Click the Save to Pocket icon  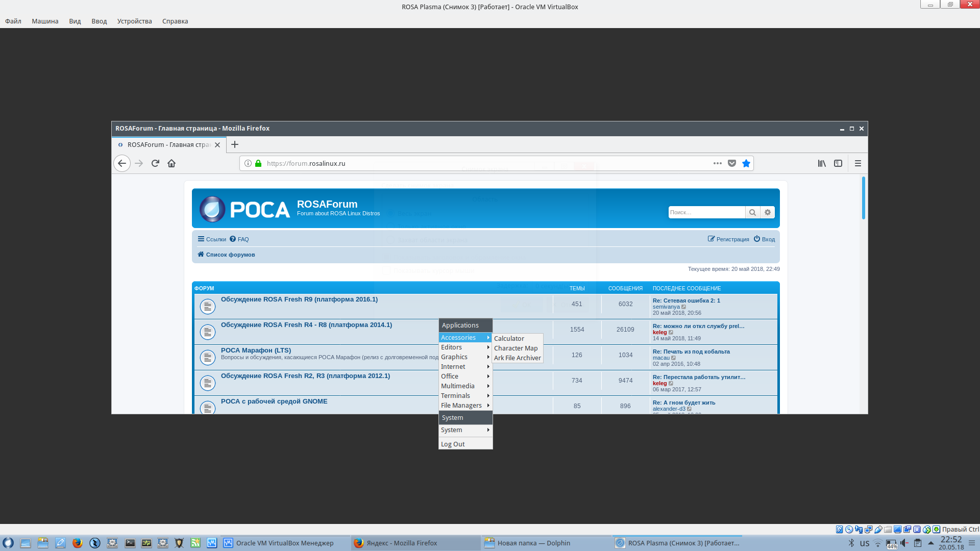click(732, 163)
